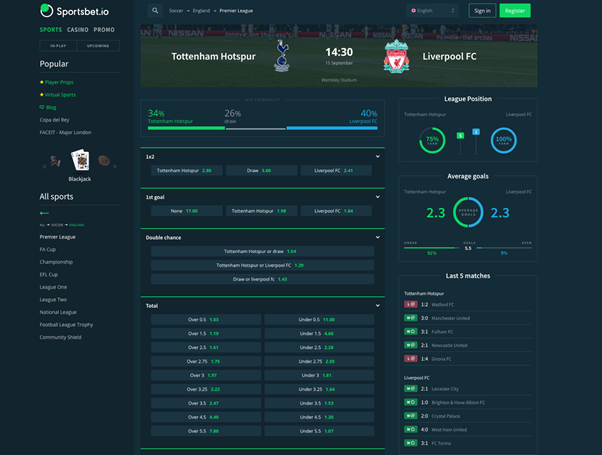Click the Register button

515,11
